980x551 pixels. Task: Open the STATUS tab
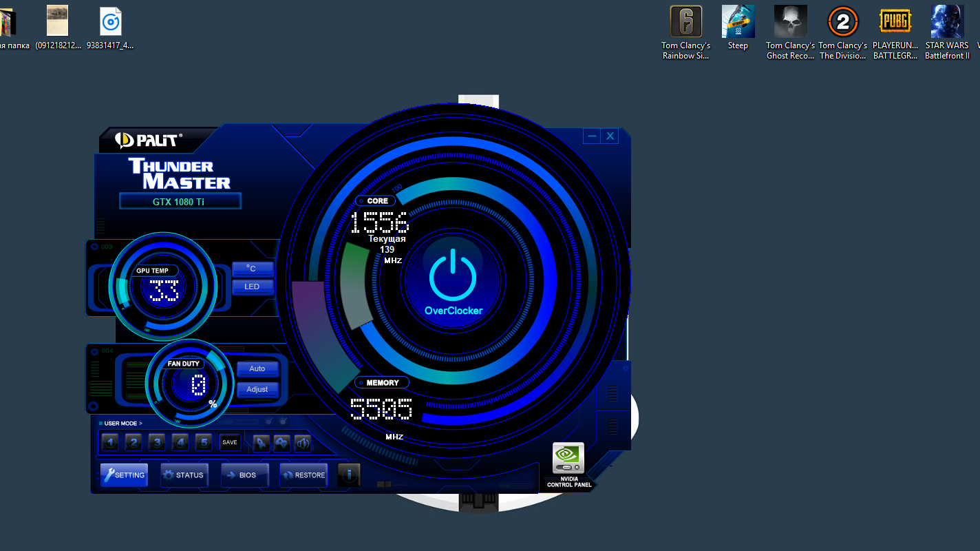pyautogui.click(x=184, y=475)
